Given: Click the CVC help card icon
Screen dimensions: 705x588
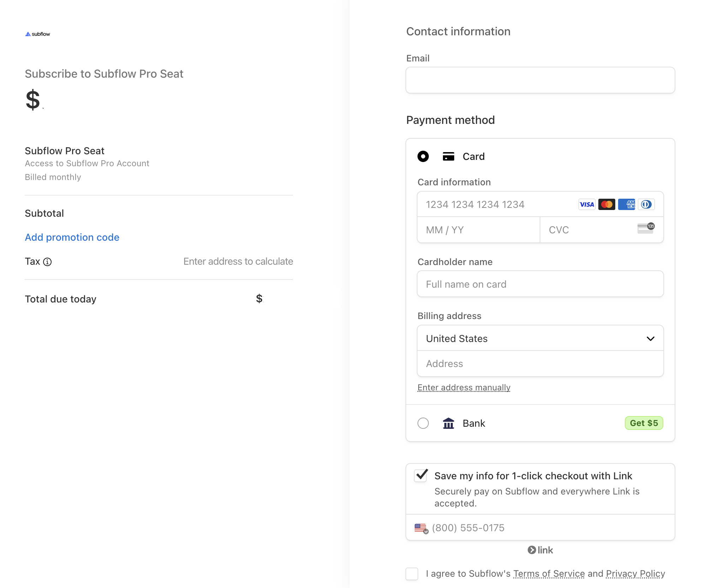Looking at the screenshot, I should point(646,228).
